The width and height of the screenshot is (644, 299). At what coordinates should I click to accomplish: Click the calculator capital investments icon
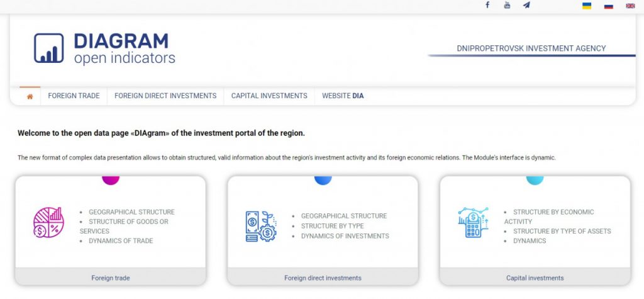point(473,222)
